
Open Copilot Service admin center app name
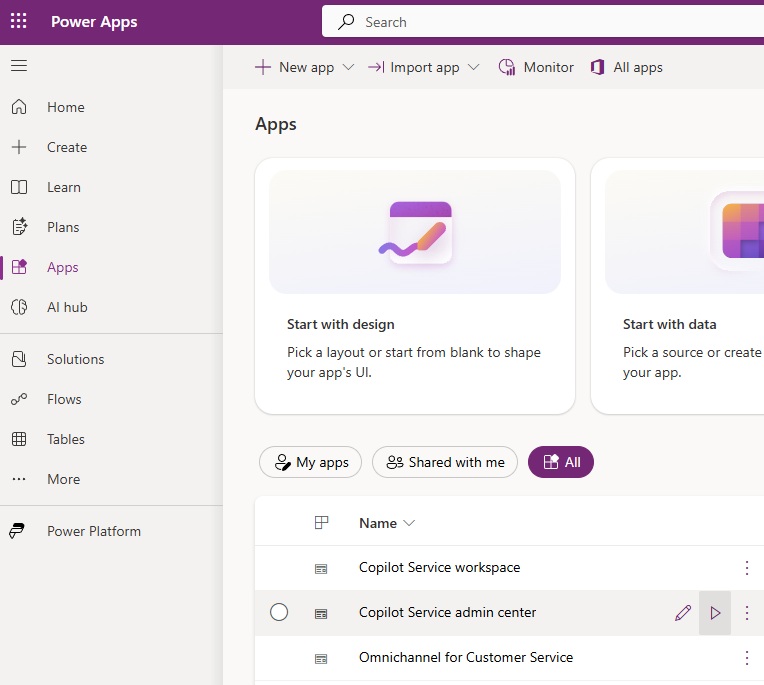447,612
